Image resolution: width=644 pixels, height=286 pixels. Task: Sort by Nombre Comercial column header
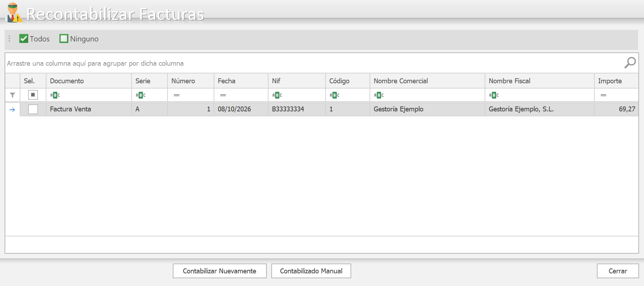point(427,81)
